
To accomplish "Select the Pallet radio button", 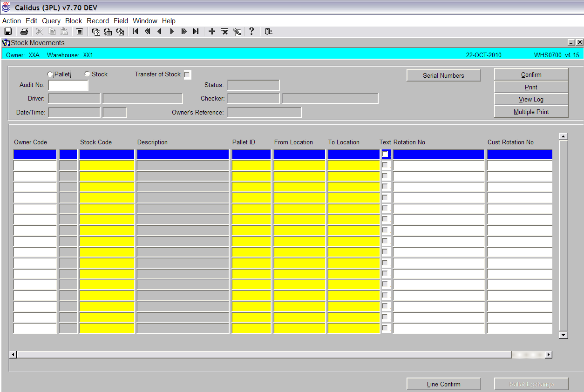I will 50,74.
